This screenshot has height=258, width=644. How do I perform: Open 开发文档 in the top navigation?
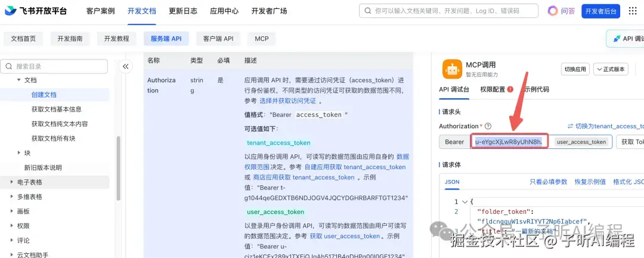click(142, 11)
